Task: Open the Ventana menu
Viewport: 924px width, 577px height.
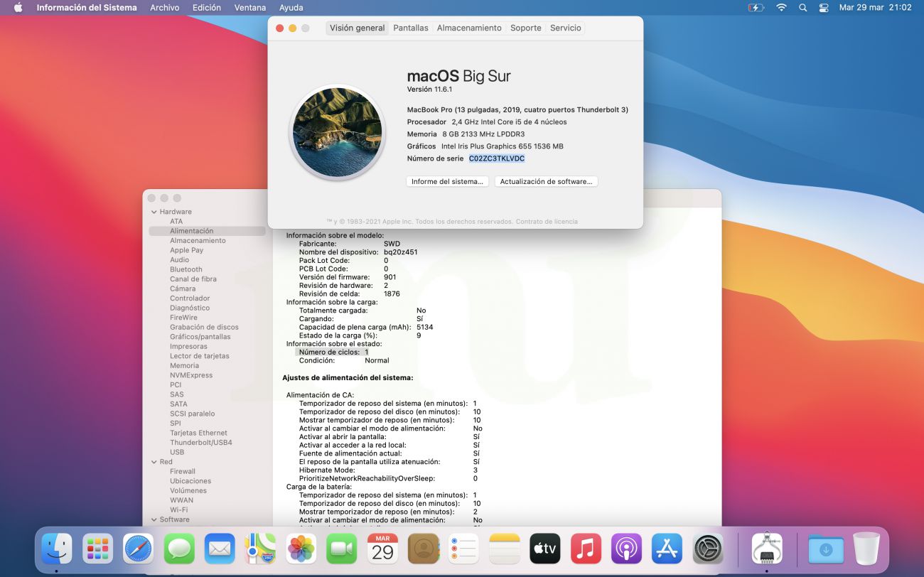Action: point(250,8)
